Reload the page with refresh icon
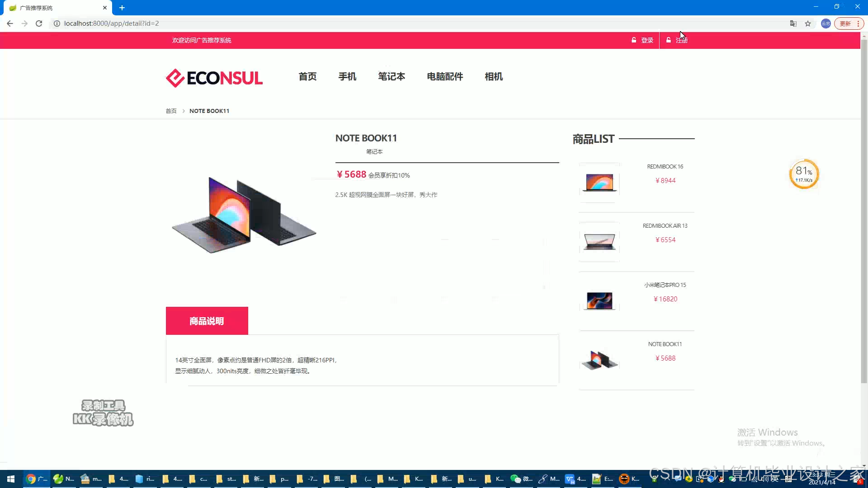 [x=39, y=23]
